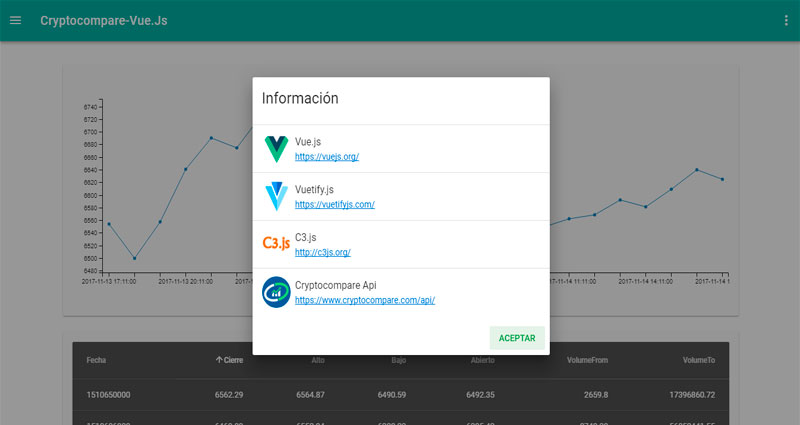Select the 6564.87 high value cell
The width and height of the screenshot is (800, 425).
[310, 395]
